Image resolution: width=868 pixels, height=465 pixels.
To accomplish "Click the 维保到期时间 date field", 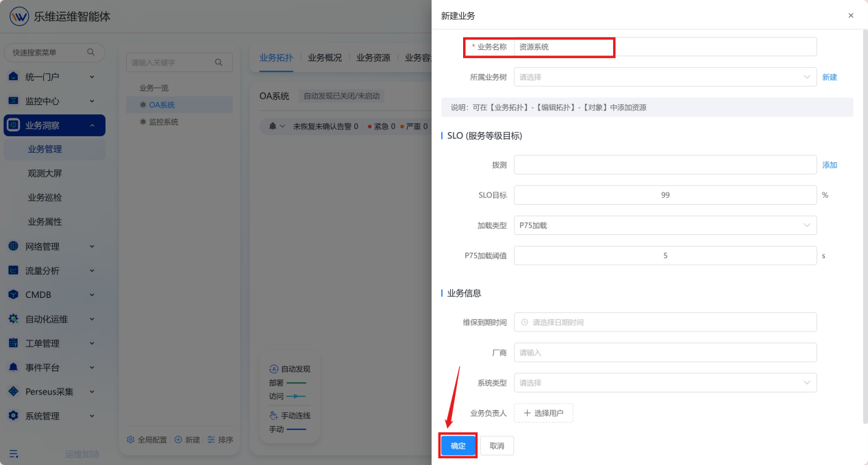I will click(x=665, y=322).
